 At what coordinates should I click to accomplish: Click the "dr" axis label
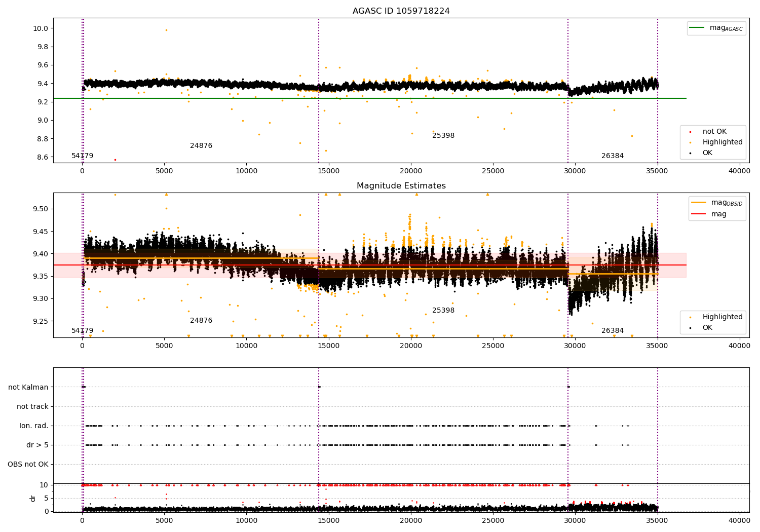coord(33,498)
